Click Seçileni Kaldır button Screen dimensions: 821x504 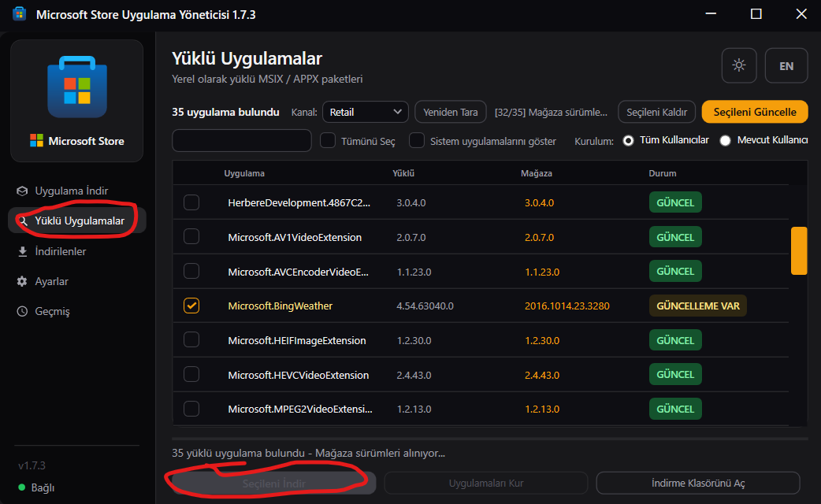656,112
